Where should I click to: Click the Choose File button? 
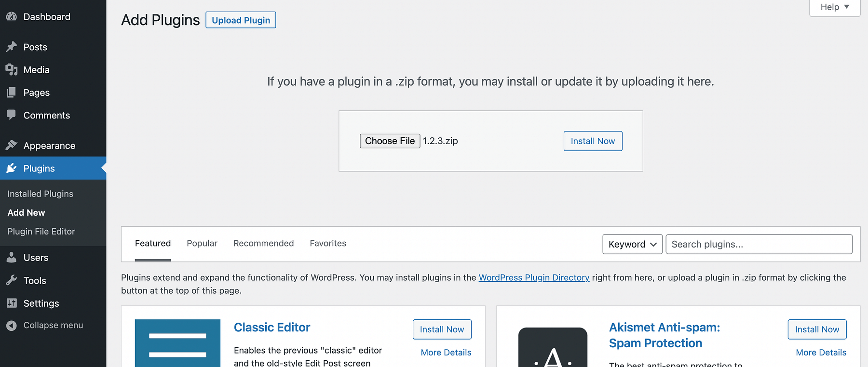tap(390, 141)
